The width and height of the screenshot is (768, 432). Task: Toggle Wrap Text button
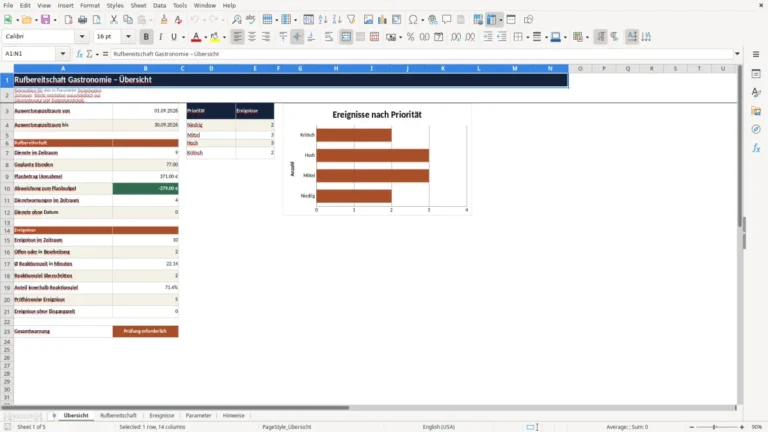click(329, 37)
